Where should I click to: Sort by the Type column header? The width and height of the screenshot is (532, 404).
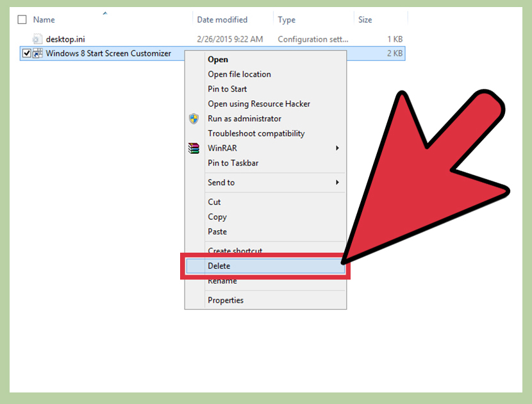pyautogui.click(x=287, y=20)
